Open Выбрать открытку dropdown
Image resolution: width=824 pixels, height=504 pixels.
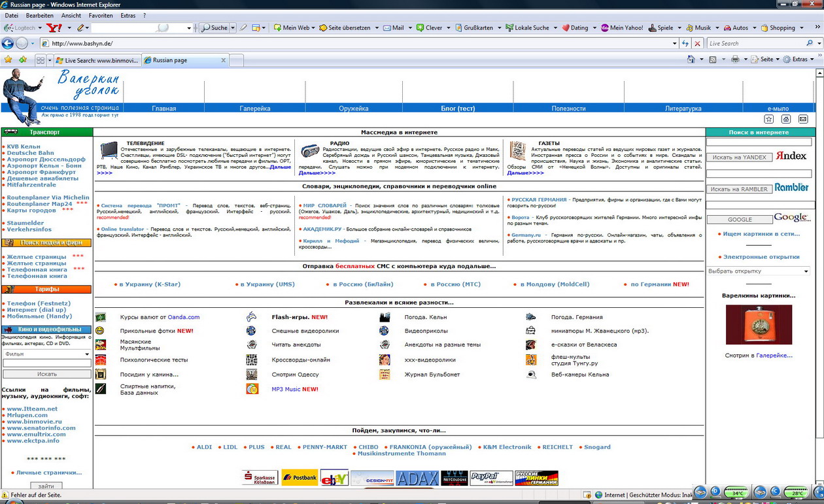click(759, 271)
